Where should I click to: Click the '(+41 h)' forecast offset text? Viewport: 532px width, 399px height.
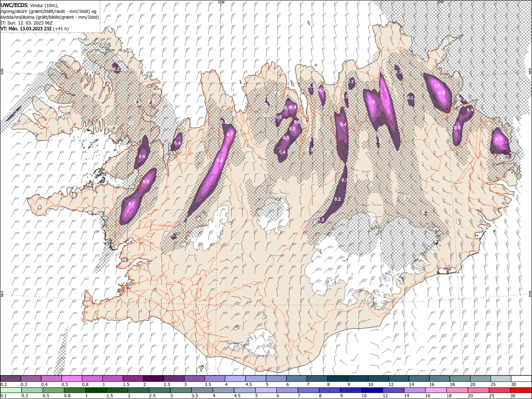tap(61, 29)
